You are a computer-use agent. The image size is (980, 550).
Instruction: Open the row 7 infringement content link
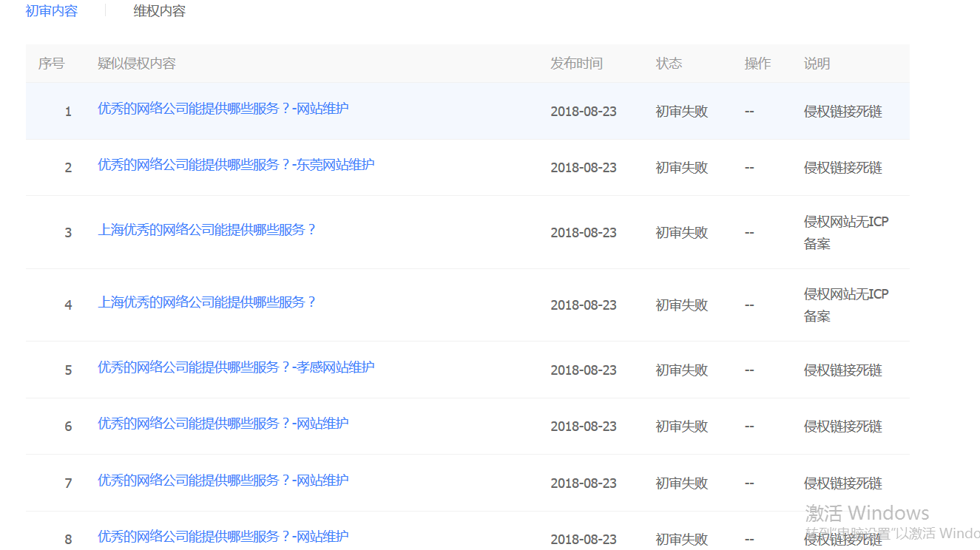(x=223, y=480)
